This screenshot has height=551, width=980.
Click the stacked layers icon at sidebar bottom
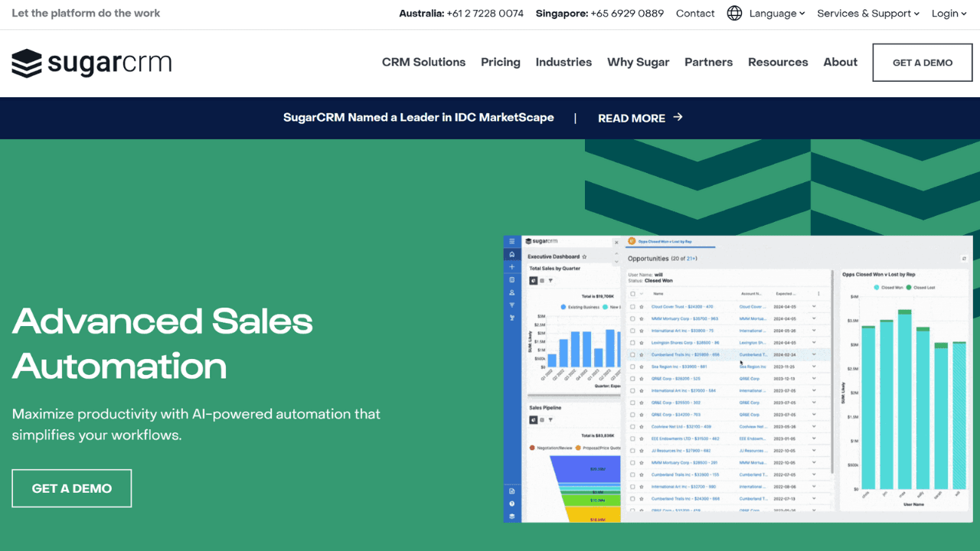tap(511, 516)
